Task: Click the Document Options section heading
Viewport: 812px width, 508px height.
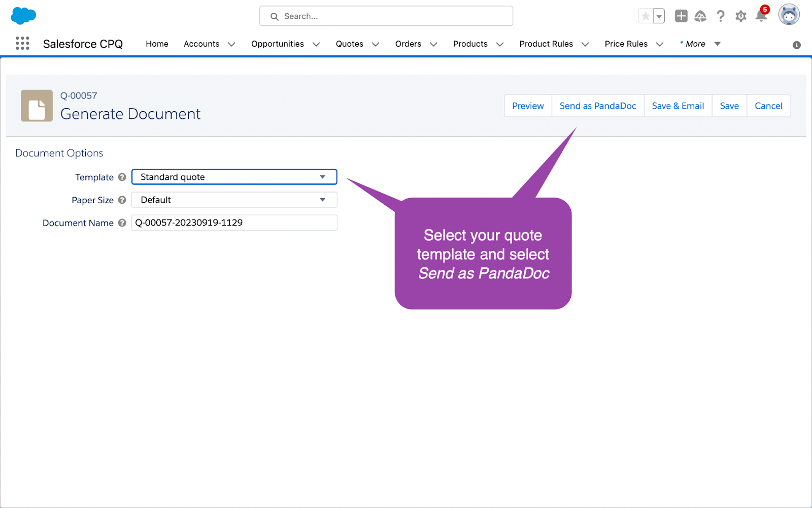Action: point(59,153)
